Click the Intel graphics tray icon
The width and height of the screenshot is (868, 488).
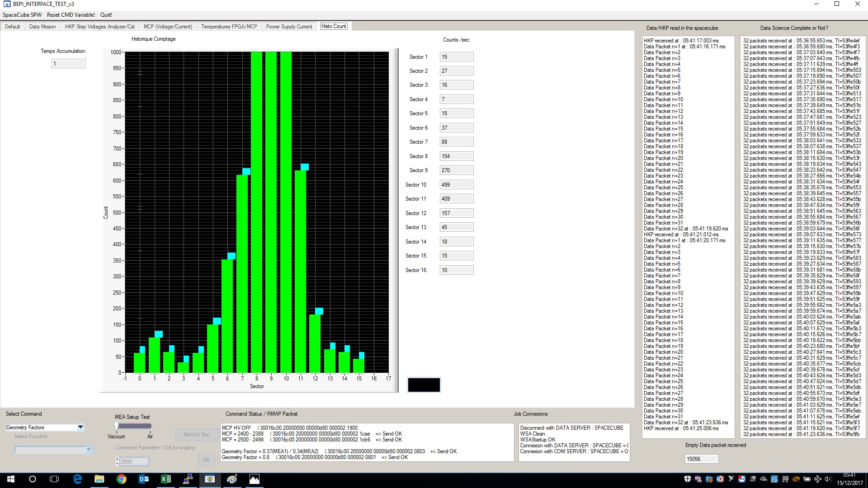(x=774, y=479)
